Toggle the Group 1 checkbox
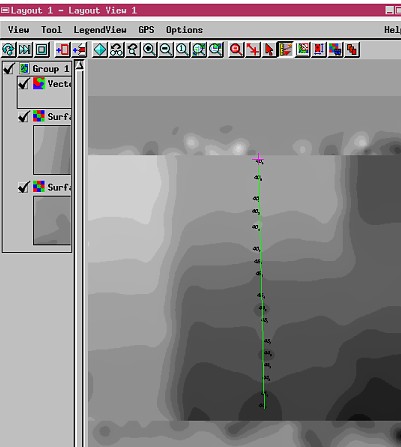 click(x=9, y=69)
